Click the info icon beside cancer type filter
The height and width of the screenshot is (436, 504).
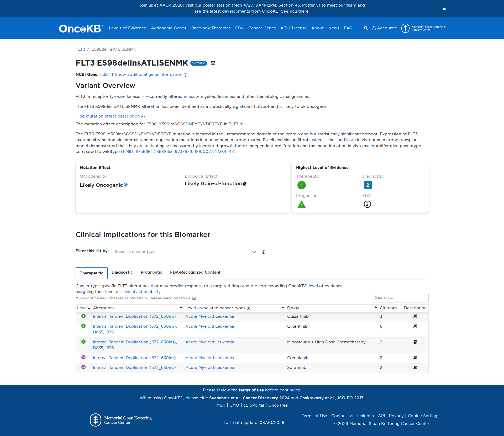coord(264,252)
